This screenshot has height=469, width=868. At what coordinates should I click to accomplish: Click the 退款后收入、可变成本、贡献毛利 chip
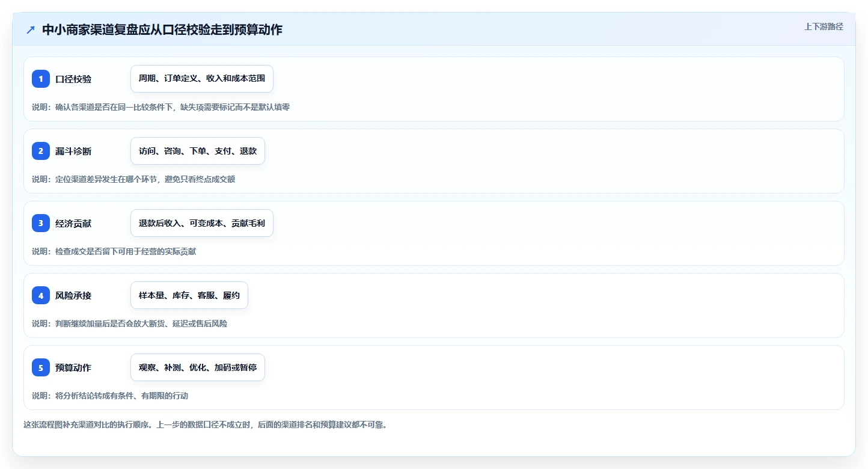(x=202, y=223)
